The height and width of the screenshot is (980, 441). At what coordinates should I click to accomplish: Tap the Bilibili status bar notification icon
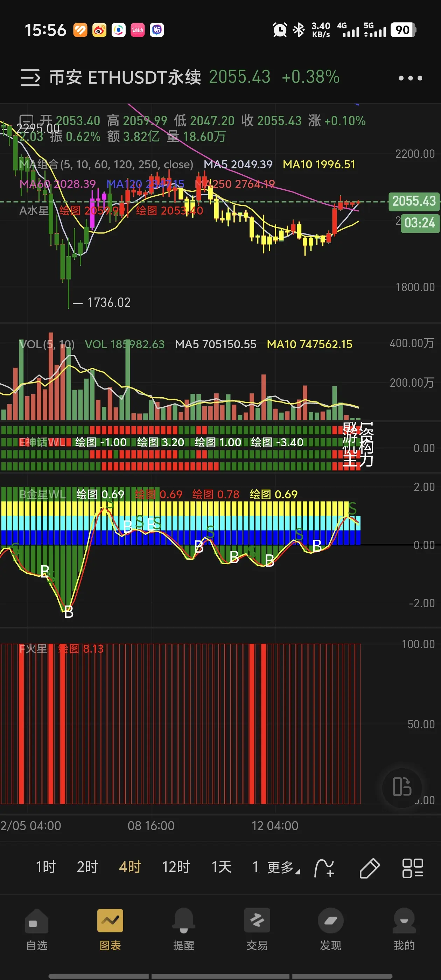coord(137,30)
